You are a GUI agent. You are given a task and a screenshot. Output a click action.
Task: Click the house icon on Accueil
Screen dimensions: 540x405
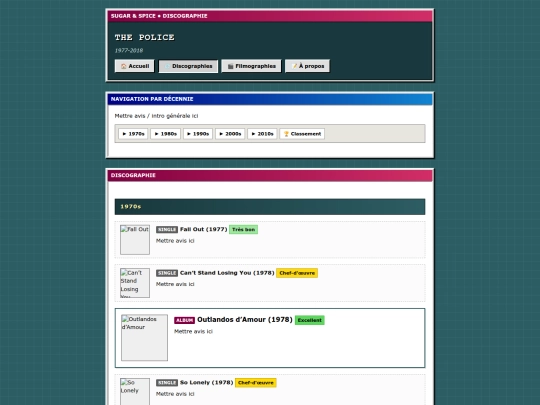coord(124,66)
